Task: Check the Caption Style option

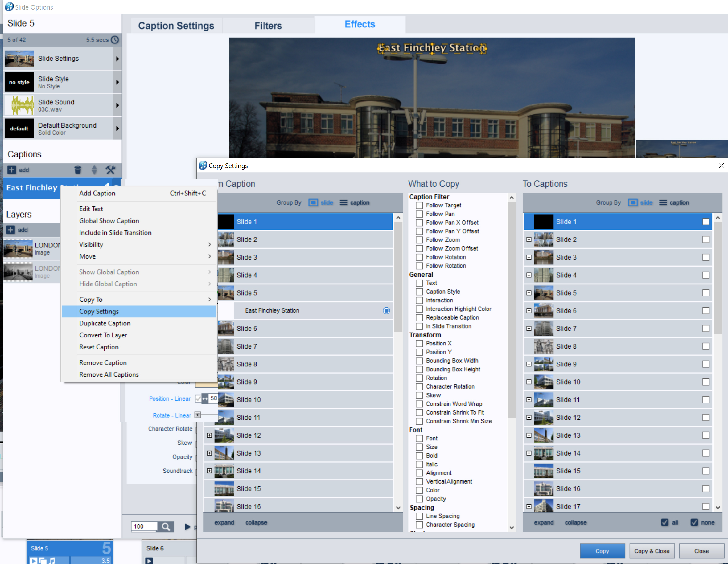Action: (419, 292)
